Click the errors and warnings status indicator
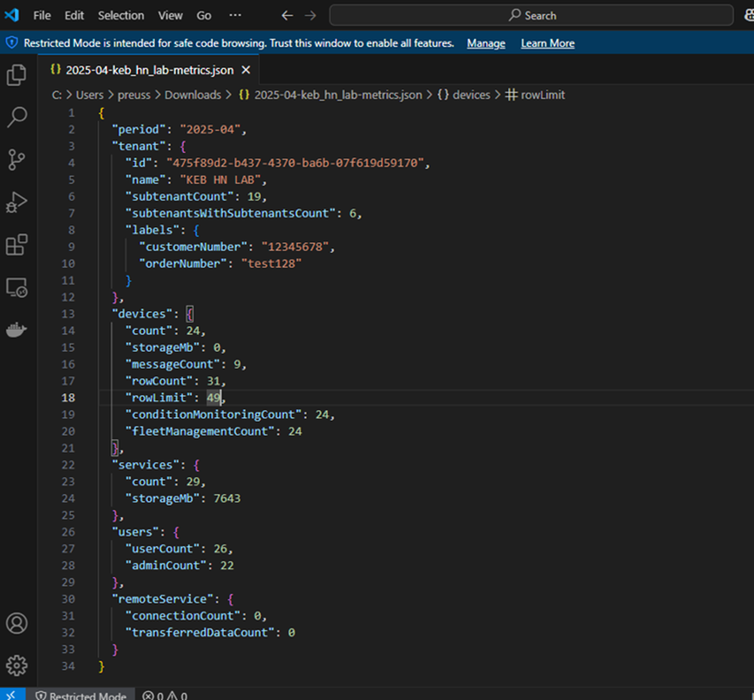 point(165,696)
